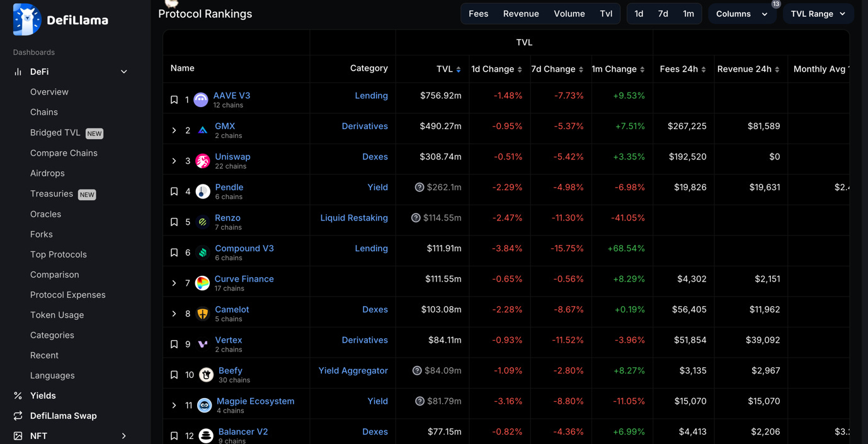Bookmark the Renzo protocol
The height and width of the screenshot is (444, 868).
174,222
